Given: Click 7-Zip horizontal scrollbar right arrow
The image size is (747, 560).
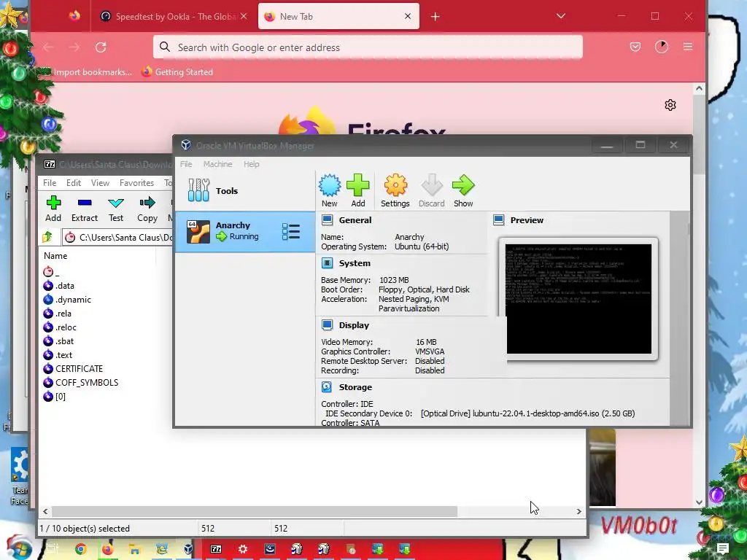Looking at the screenshot, I should coord(578,511).
